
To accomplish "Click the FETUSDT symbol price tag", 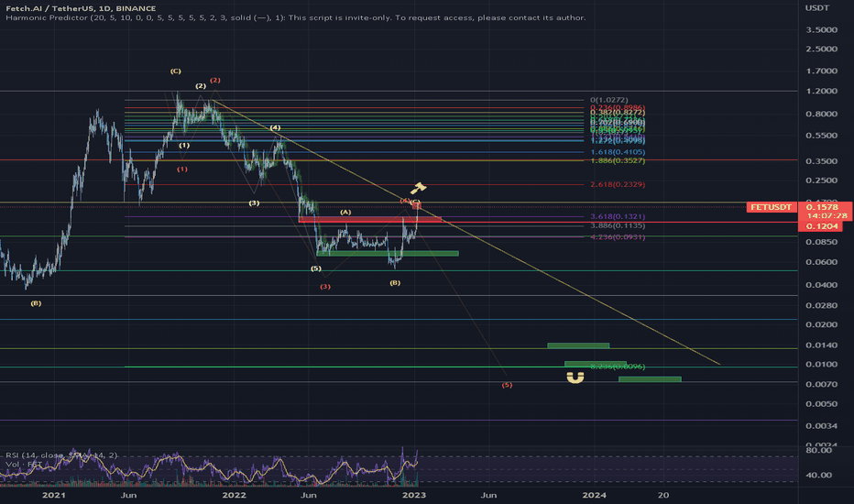I will pos(772,207).
